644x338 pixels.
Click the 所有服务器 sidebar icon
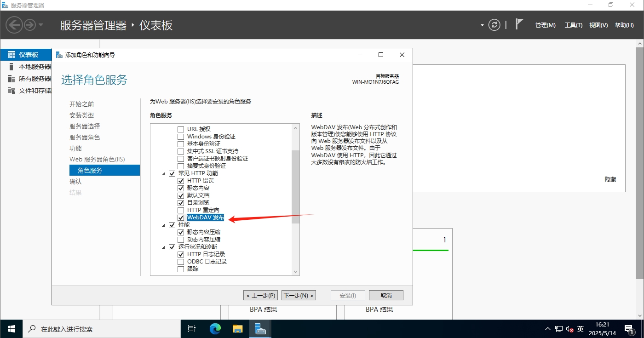click(11, 79)
